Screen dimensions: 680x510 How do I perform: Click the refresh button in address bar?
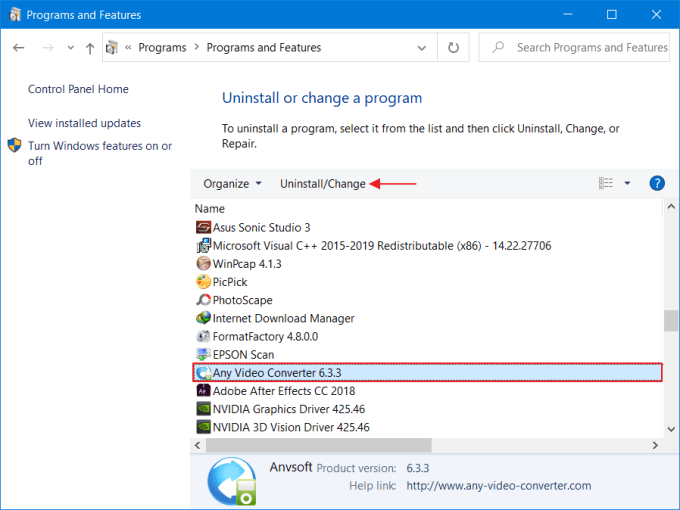pyautogui.click(x=453, y=47)
